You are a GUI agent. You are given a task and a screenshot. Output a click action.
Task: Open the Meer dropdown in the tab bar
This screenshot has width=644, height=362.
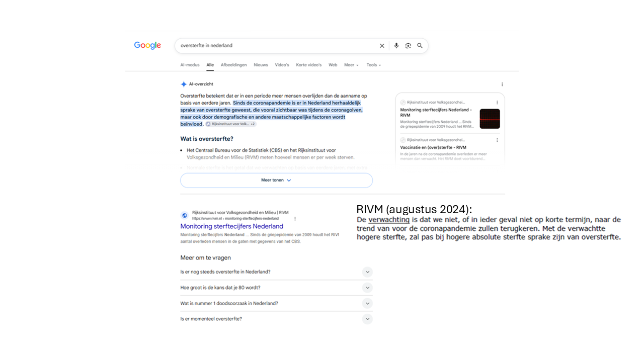[x=351, y=65]
